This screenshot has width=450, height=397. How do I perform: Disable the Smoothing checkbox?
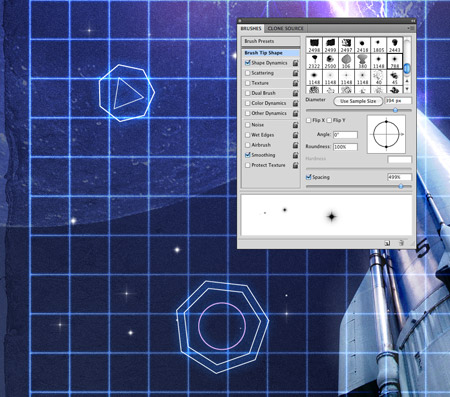click(247, 155)
